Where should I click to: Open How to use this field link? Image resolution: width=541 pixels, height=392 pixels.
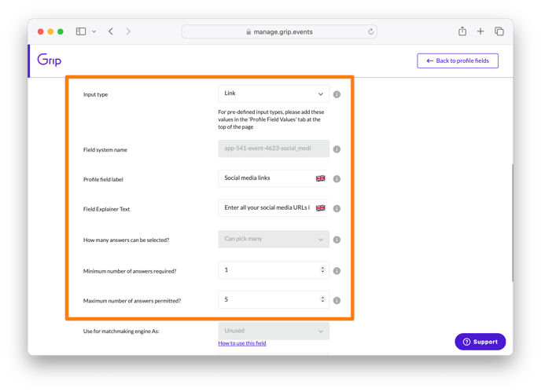pos(242,343)
